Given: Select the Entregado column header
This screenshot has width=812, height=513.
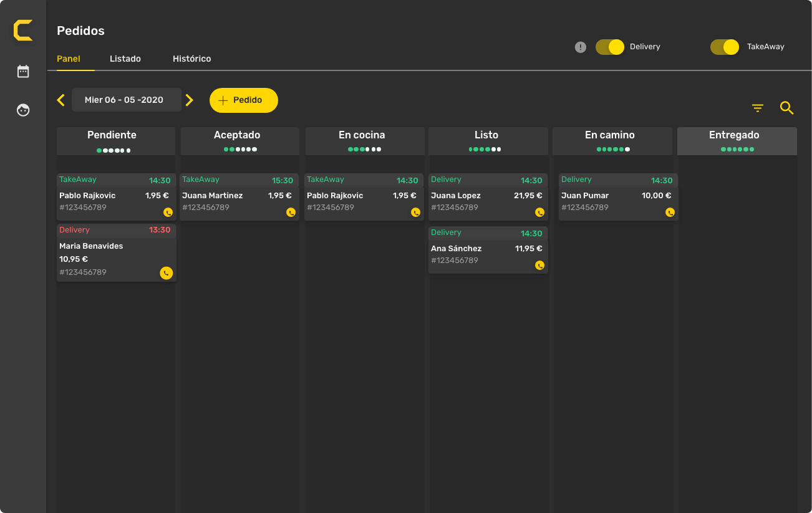Looking at the screenshot, I should coord(737,135).
